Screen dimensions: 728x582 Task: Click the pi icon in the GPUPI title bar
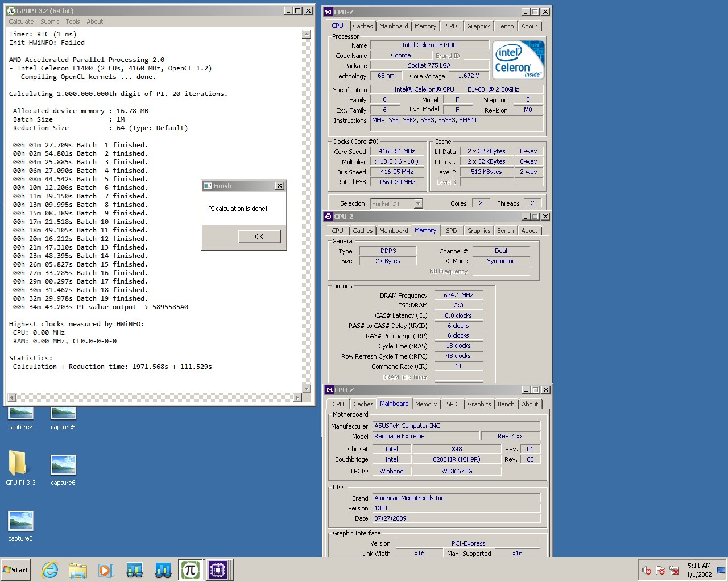(x=11, y=10)
